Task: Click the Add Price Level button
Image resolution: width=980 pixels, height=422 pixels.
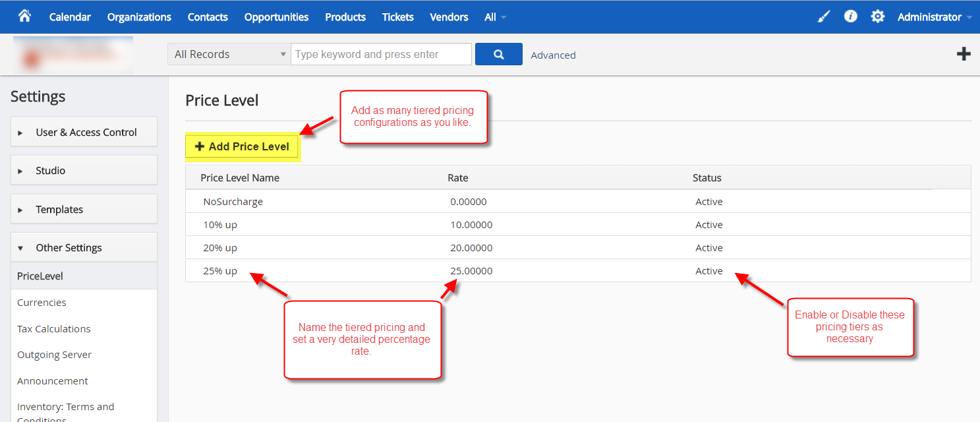Action: (243, 146)
